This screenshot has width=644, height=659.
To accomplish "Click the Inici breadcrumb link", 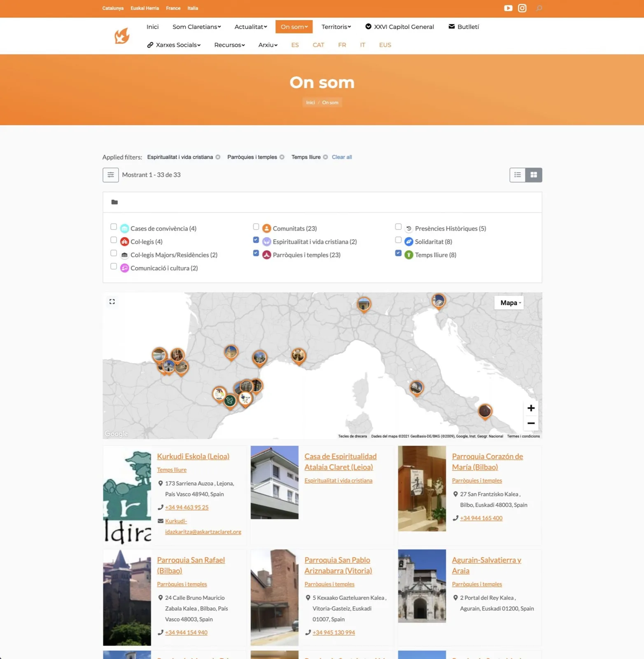I will [x=310, y=103].
